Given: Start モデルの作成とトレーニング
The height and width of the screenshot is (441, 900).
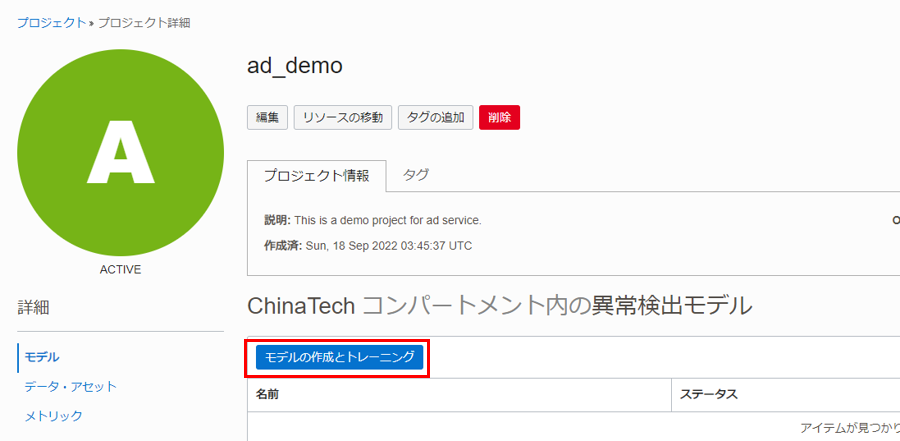Looking at the screenshot, I should point(339,357).
